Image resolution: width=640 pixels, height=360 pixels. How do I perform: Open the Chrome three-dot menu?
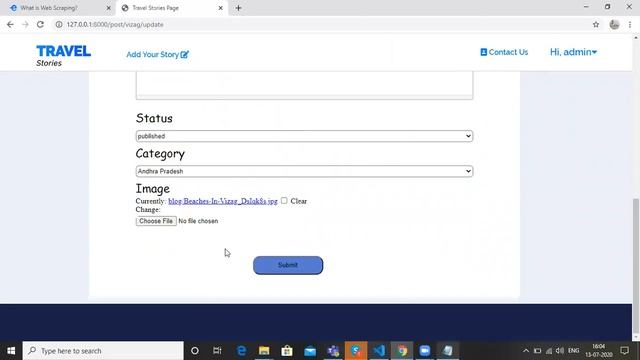click(630, 24)
